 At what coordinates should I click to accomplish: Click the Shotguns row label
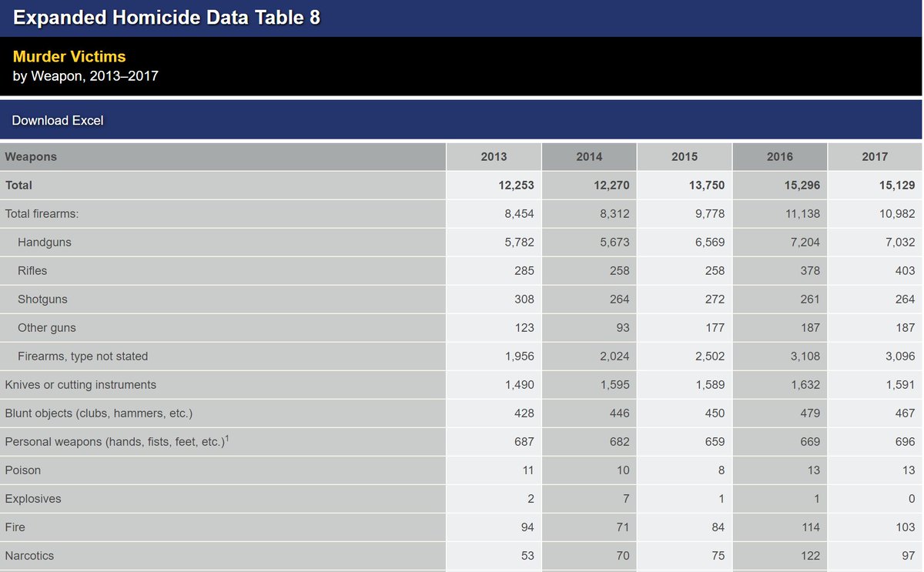click(x=43, y=299)
